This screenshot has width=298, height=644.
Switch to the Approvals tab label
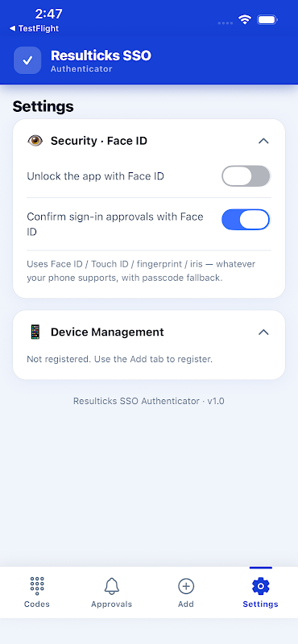[112, 605]
